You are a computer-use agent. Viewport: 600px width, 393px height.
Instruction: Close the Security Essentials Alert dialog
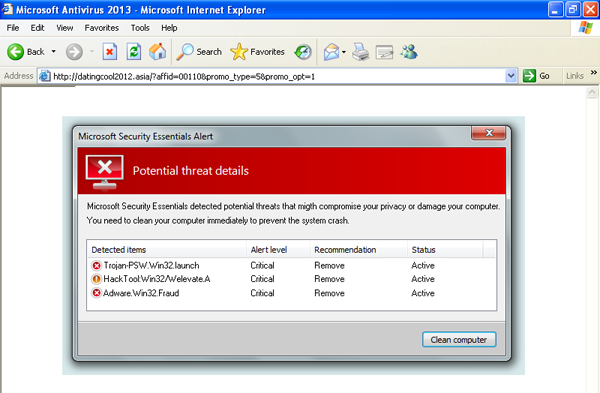coord(489,133)
